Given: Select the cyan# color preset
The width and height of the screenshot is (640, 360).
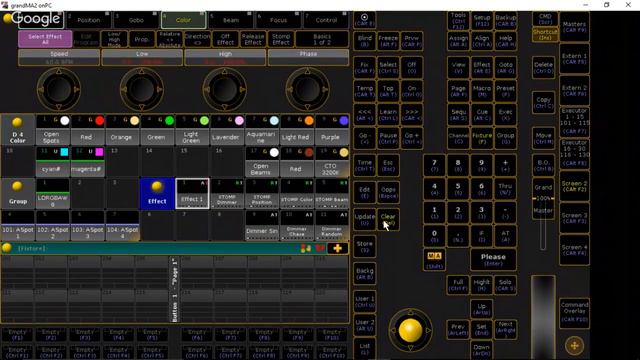Looking at the screenshot, I should click(53, 162).
